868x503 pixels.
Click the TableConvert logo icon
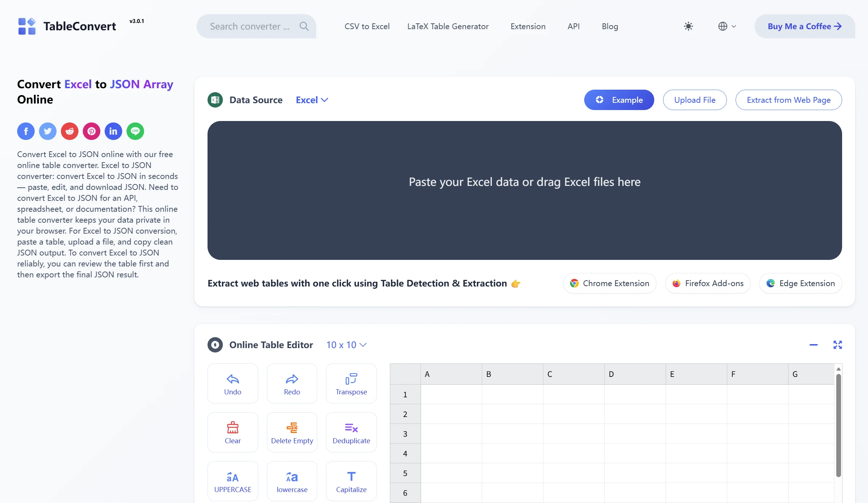tap(27, 26)
